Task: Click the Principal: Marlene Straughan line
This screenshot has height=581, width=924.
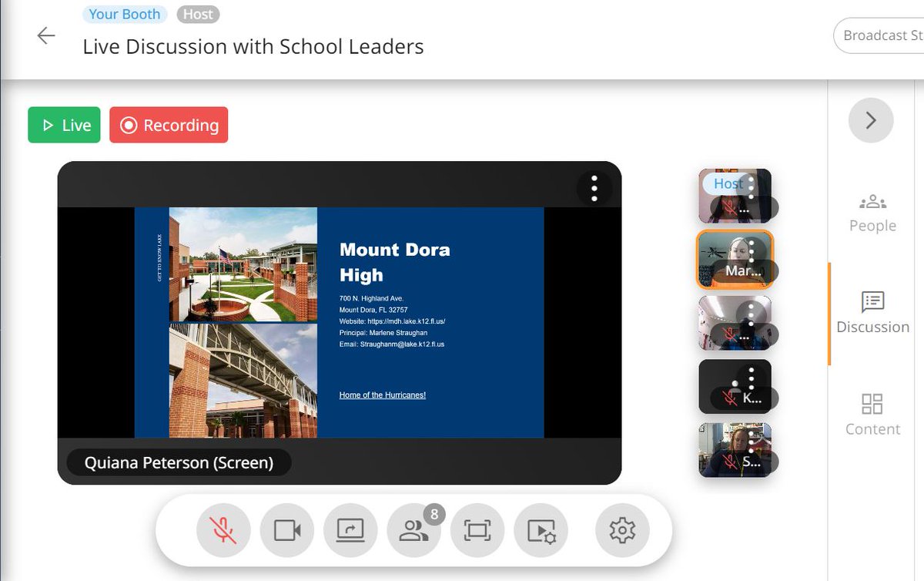Action: pos(383,332)
